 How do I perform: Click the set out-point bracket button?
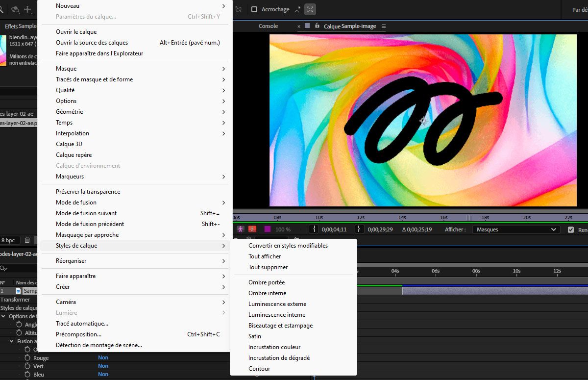[x=360, y=229]
